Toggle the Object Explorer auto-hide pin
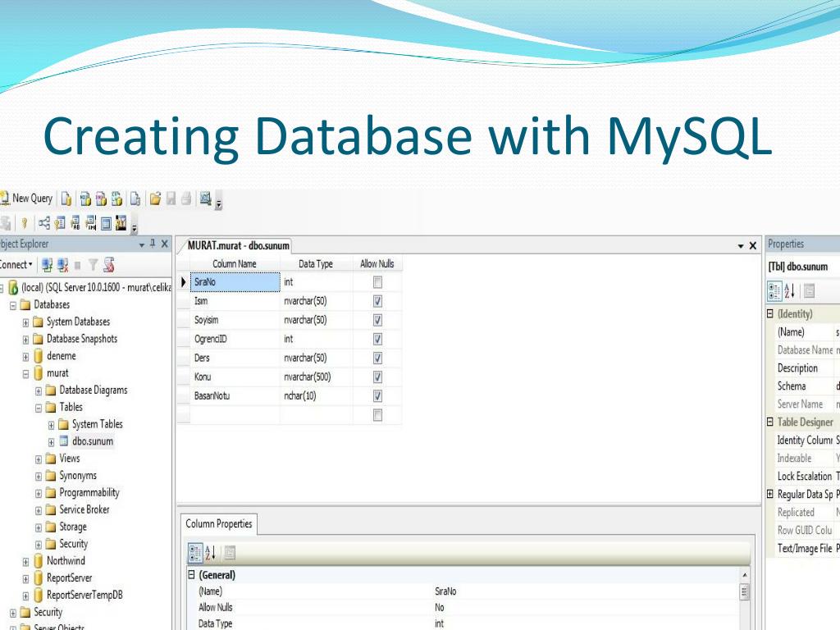 153,244
